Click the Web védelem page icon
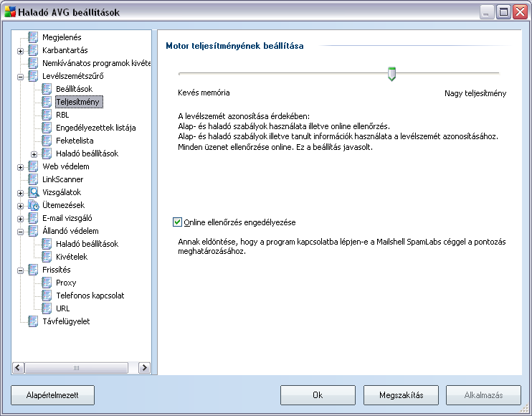The width and height of the screenshot is (532, 416). coord(33,166)
